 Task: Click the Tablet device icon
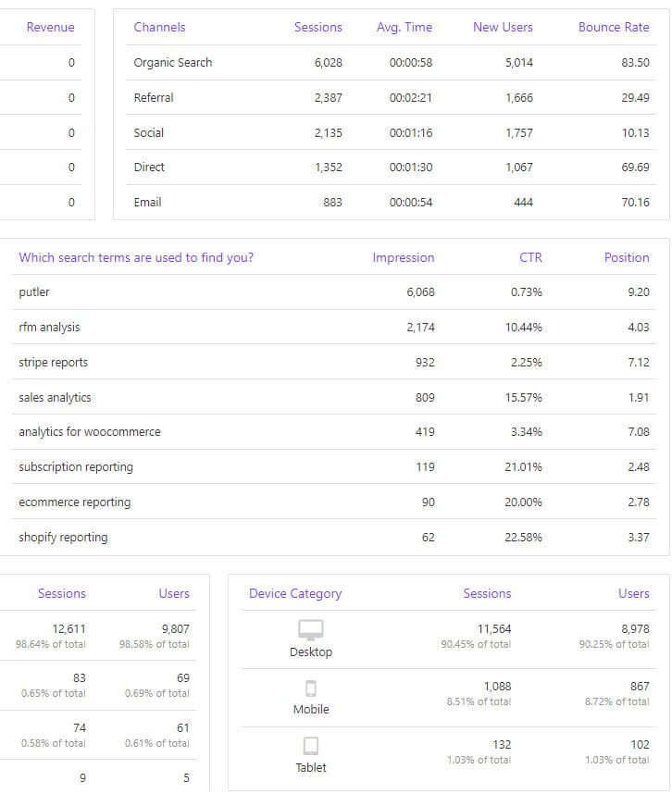point(310,746)
